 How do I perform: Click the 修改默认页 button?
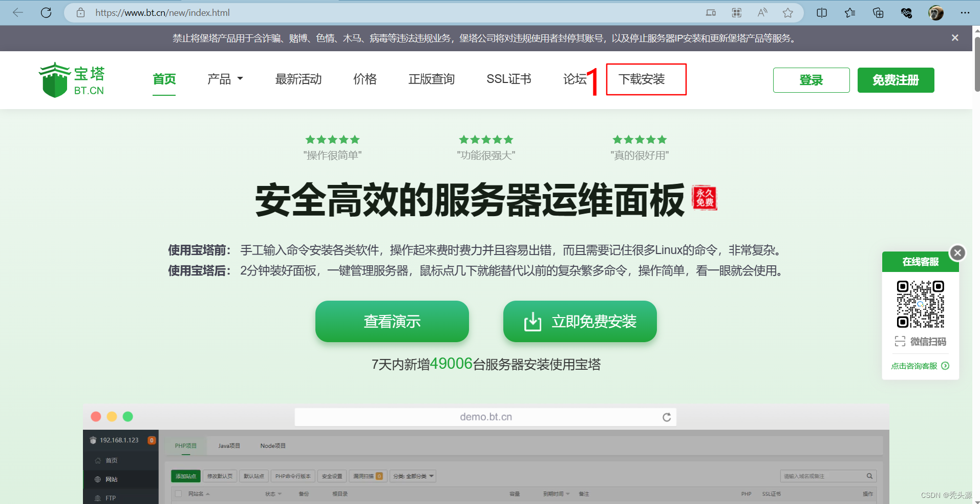click(x=220, y=476)
